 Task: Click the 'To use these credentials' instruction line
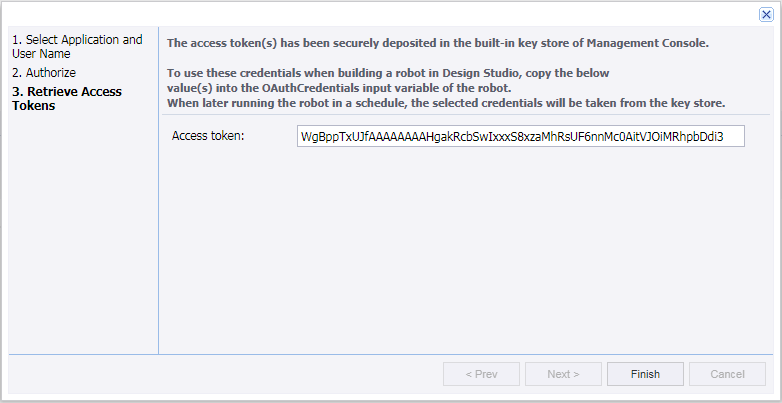tap(388, 74)
